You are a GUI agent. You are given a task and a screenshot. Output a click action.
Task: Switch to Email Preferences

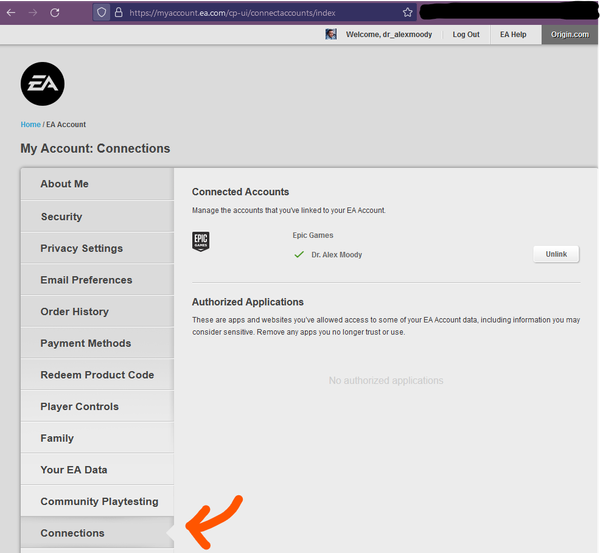(x=97, y=280)
